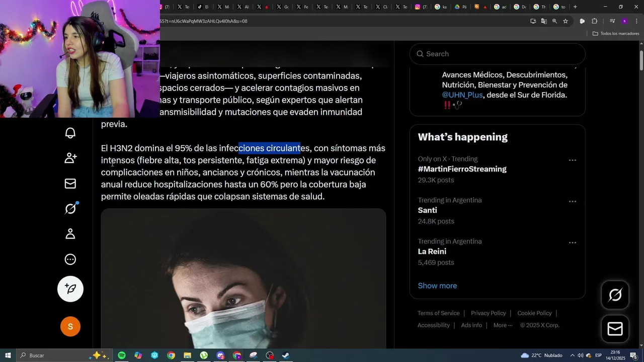
Task: Bookmark page with the star icon
Action: (x=566, y=21)
